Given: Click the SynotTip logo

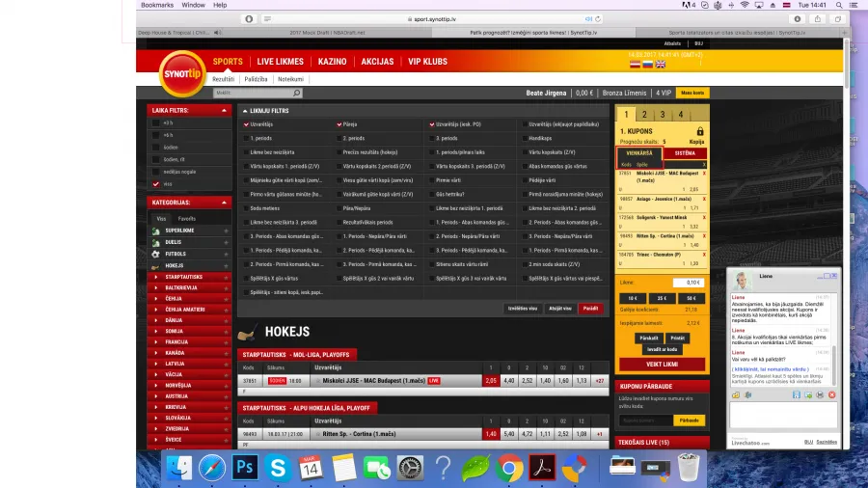Looking at the screenshot, I should tap(182, 73).
